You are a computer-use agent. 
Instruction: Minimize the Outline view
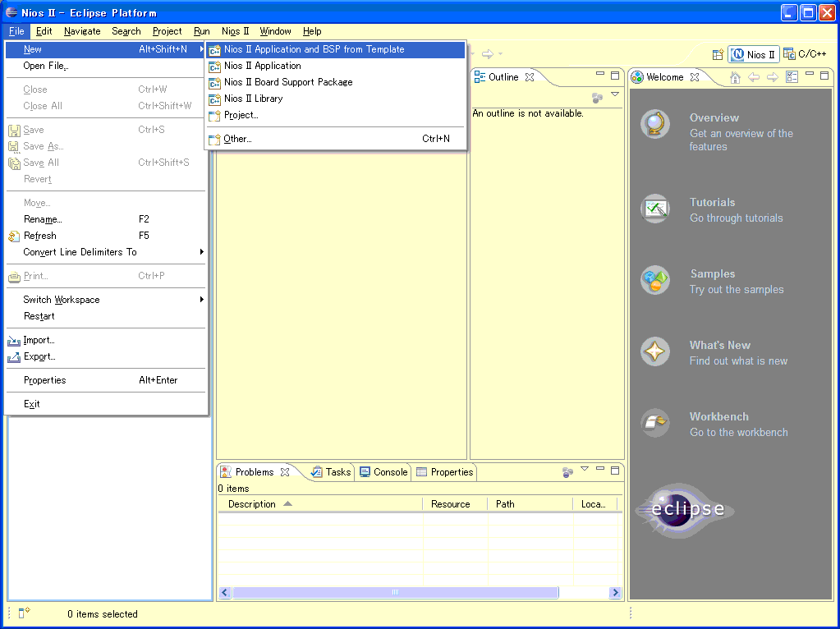pyautogui.click(x=600, y=74)
